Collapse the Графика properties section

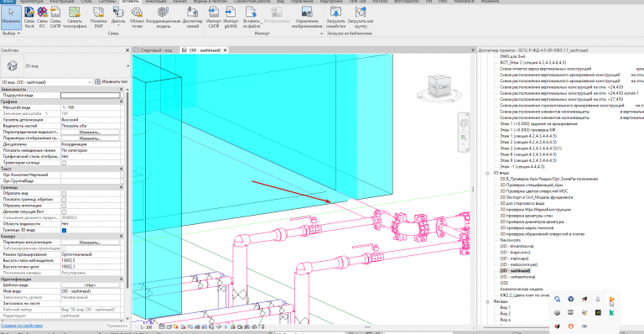tap(121, 101)
